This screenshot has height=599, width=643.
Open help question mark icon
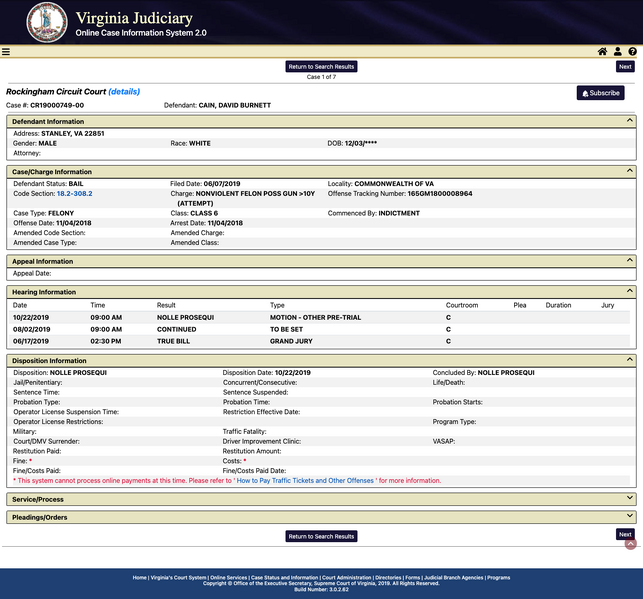tap(632, 52)
